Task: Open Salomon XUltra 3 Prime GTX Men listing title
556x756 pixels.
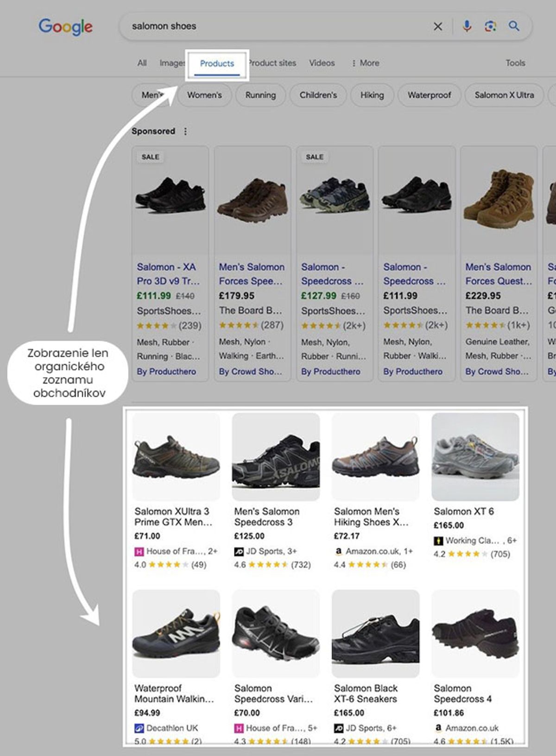Action: (173, 517)
